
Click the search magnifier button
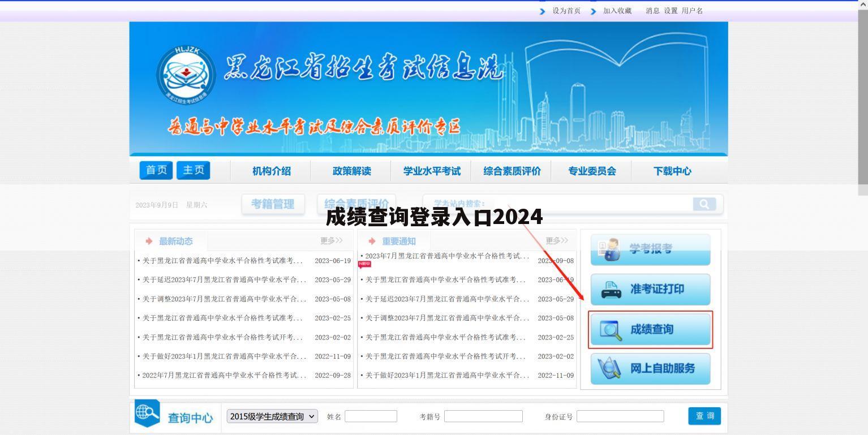click(704, 204)
